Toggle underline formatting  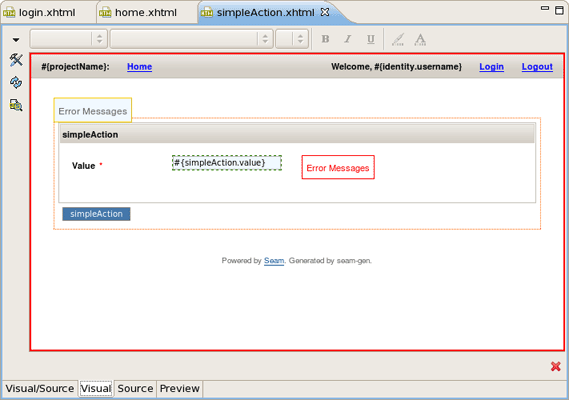pyautogui.click(x=371, y=39)
